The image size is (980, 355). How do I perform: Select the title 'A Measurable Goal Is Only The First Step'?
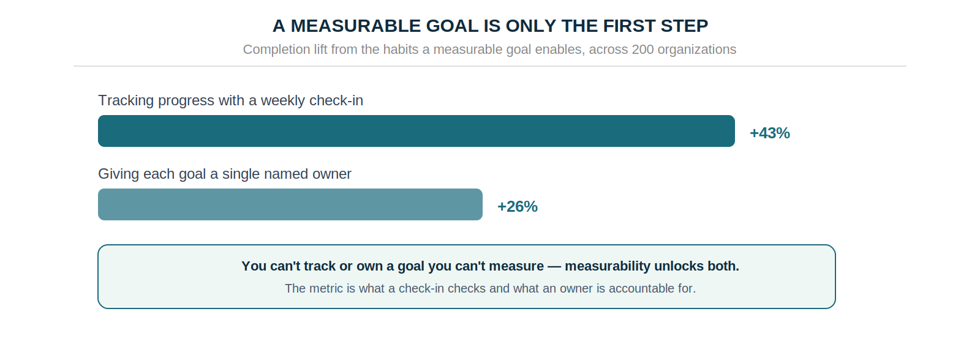coord(490,26)
